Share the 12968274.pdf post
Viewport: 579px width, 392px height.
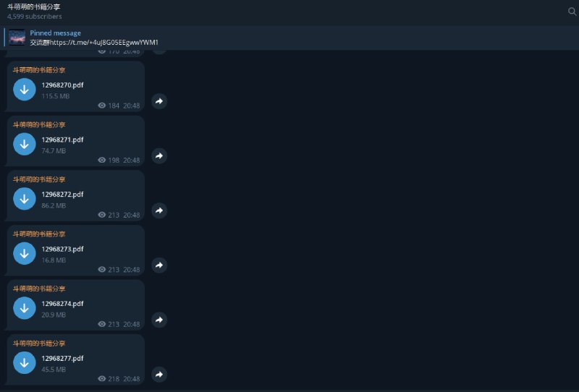[x=159, y=320]
